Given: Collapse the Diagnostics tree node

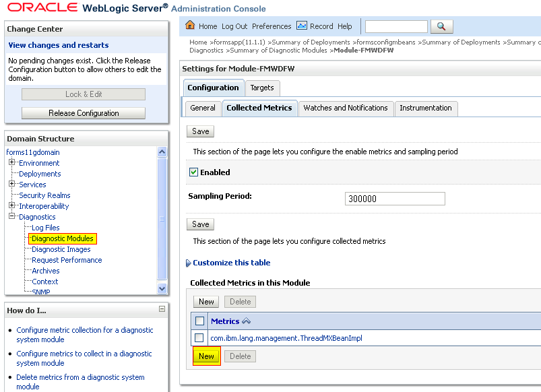Looking at the screenshot, I should tap(11, 216).
